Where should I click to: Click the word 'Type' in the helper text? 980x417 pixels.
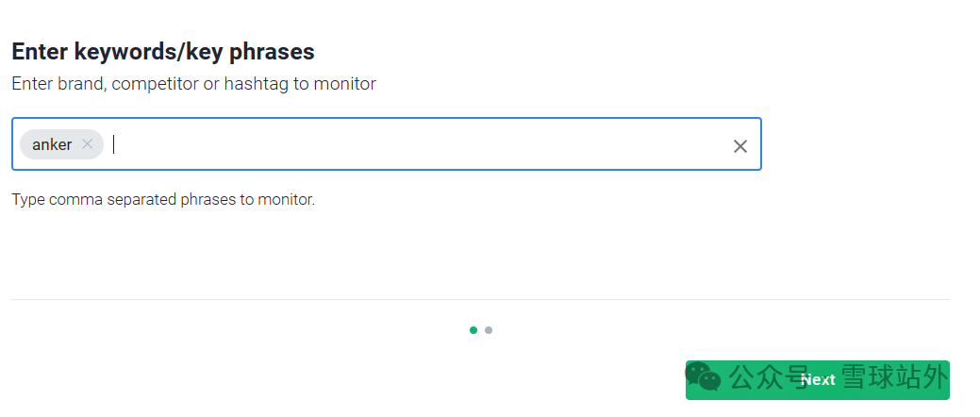coord(27,200)
